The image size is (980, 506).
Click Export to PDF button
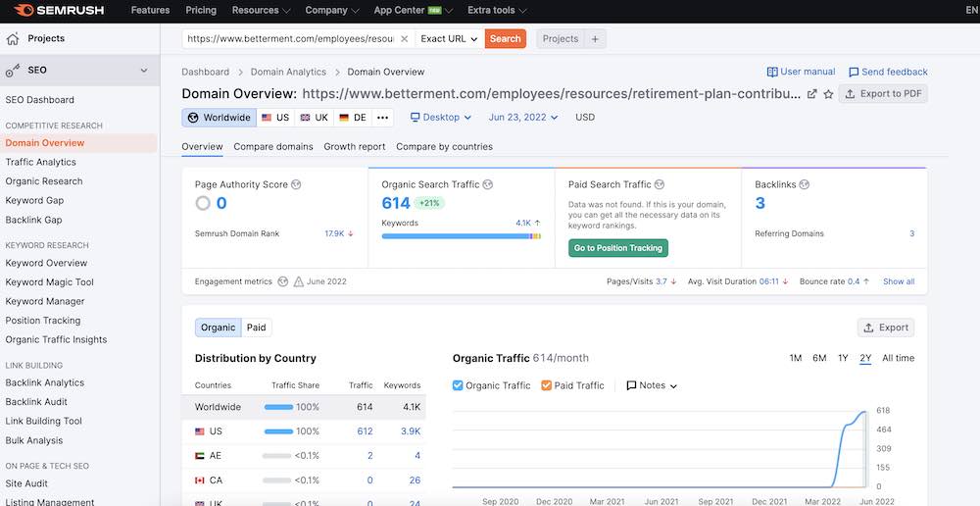(x=883, y=94)
